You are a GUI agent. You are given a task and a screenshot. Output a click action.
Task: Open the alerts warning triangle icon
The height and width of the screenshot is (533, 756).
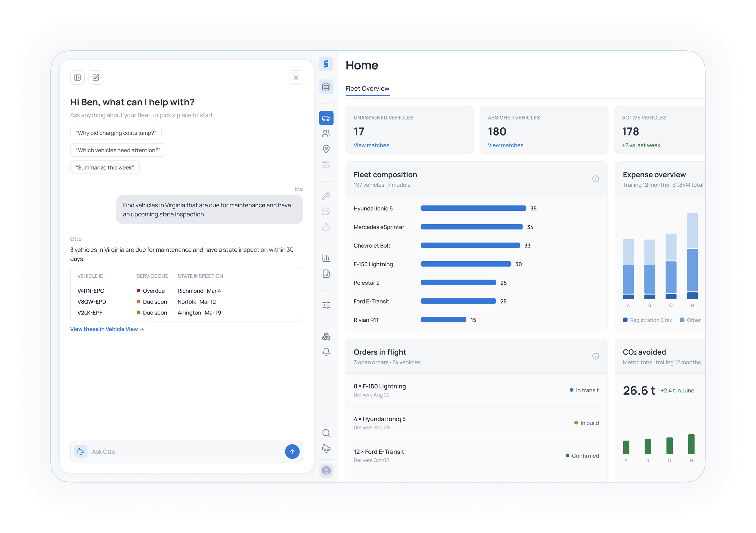(x=326, y=227)
